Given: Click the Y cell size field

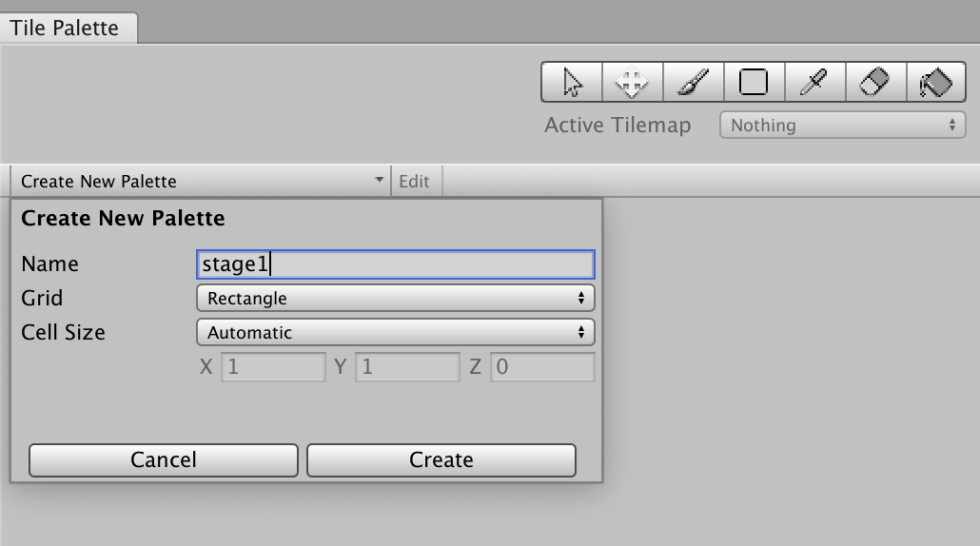Looking at the screenshot, I should [x=407, y=366].
